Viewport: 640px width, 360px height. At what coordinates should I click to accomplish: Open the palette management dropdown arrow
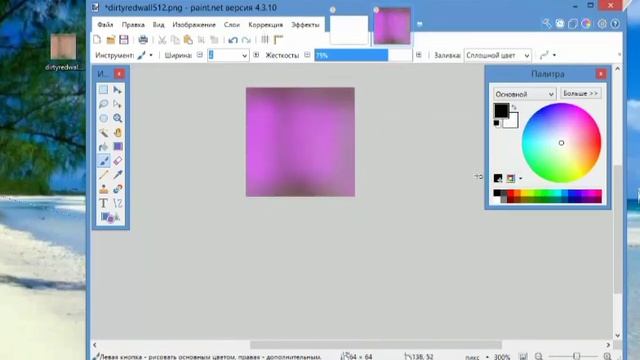pyautogui.click(x=520, y=179)
